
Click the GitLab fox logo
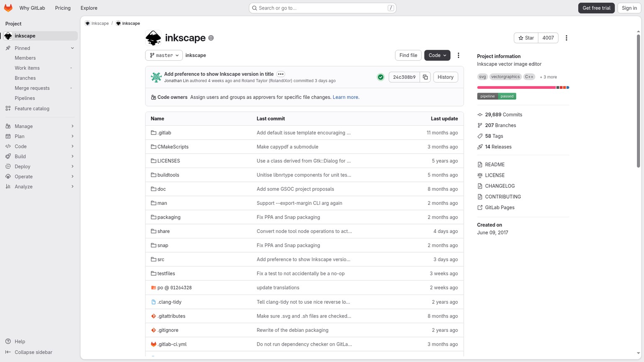click(8, 8)
